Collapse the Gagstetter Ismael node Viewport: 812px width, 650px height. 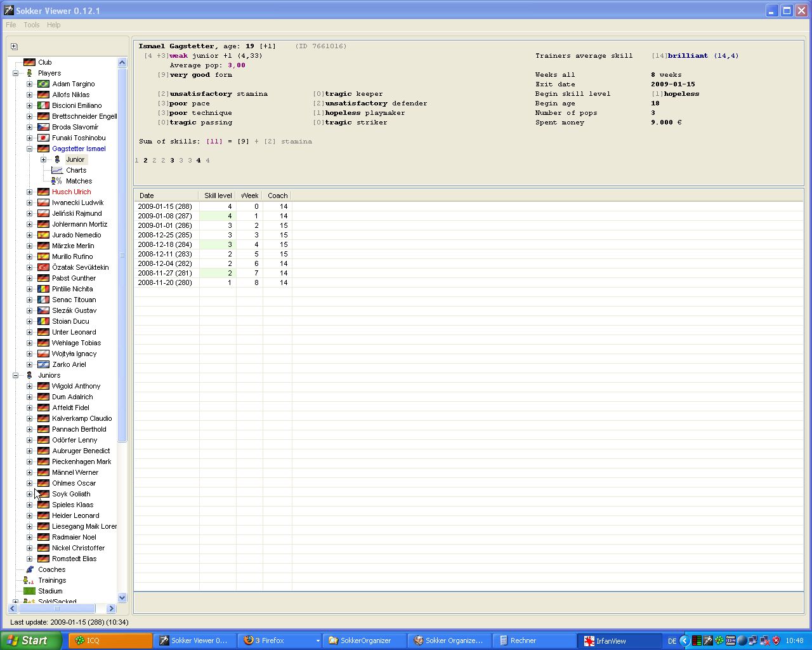29,149
